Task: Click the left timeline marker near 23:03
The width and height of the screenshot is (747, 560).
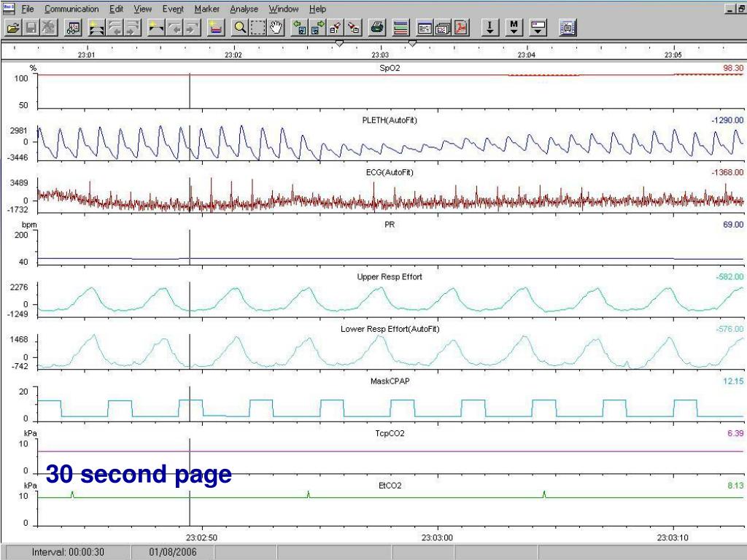Action: pos(339,43)
